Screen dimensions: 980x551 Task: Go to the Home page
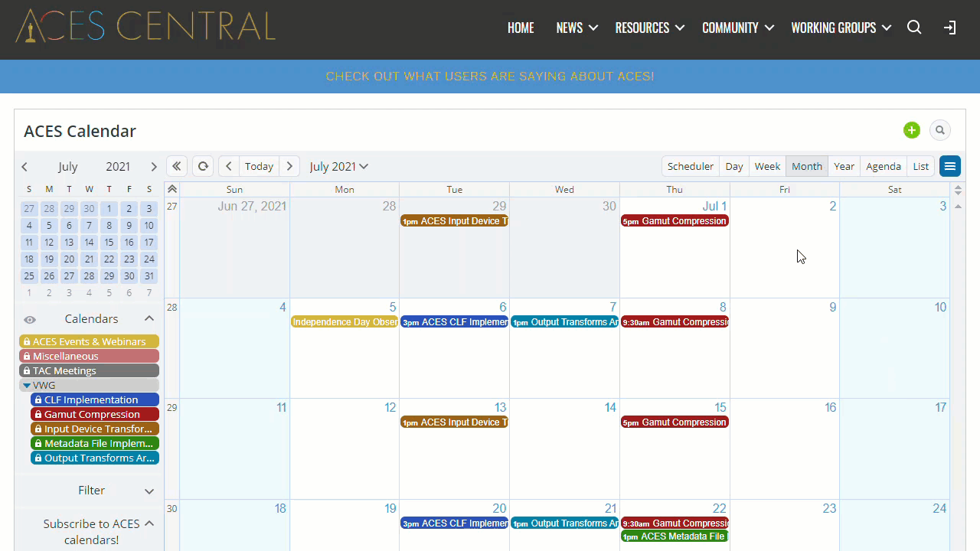coord(521,28)
